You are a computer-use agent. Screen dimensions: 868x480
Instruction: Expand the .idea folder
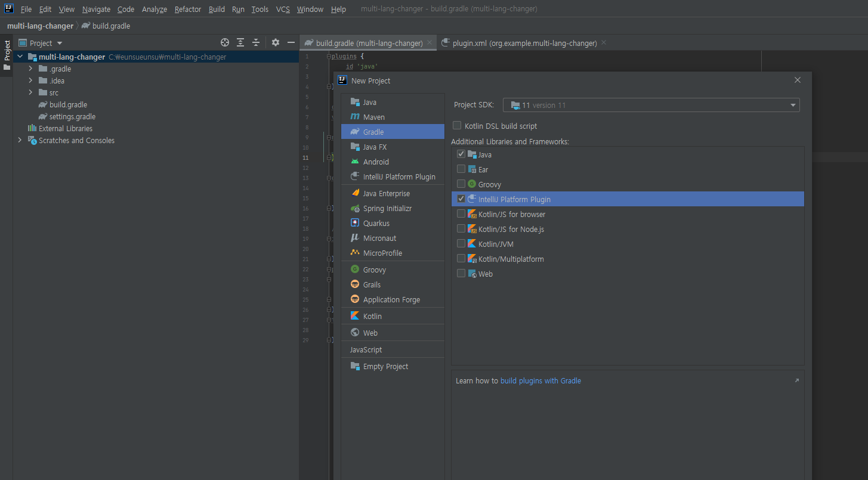(30, 80)
